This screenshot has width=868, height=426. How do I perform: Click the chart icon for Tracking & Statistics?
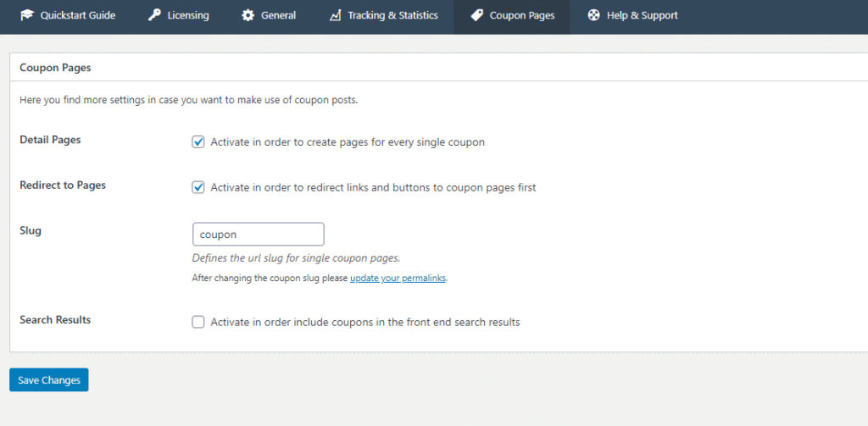click(335, 15)
